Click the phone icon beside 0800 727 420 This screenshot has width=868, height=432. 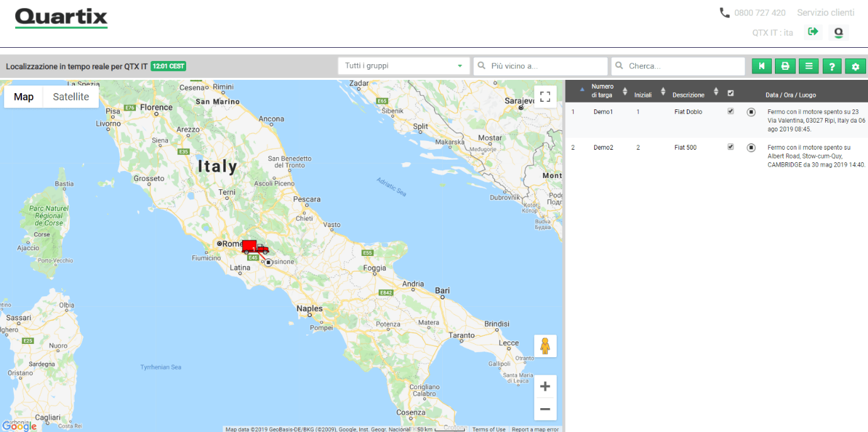(x=725, y=13)
